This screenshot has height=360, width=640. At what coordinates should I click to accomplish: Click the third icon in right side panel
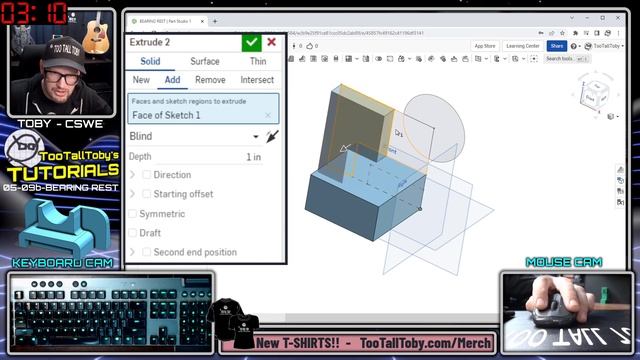click(x=620, y=191)
